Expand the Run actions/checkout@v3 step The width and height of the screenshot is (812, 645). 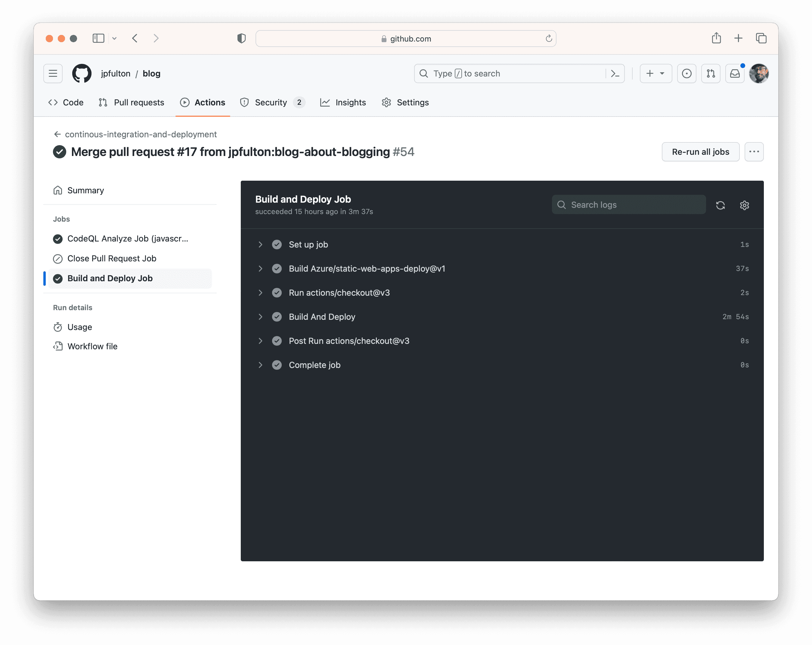pos(260,293)
